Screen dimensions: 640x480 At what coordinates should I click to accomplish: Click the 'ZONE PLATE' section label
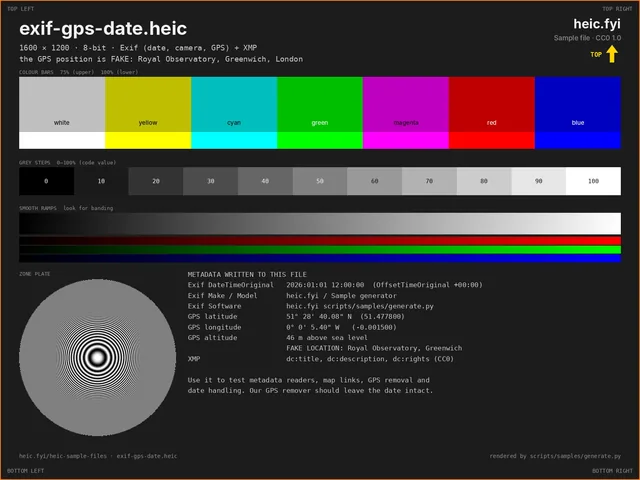35,274
